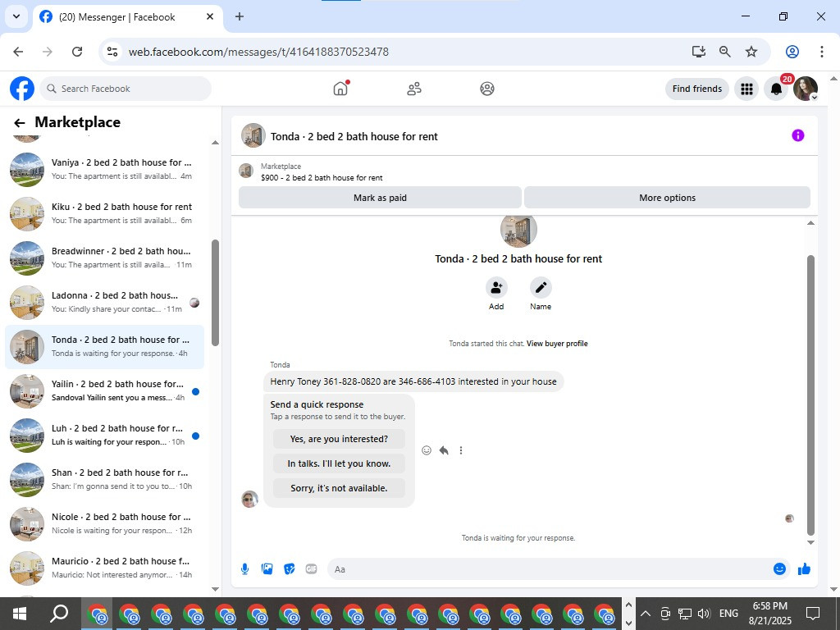Viewport: 840px width, 630px height.
Task: Click chat list scrollbar thumb
Action: (x=216, y=293)
